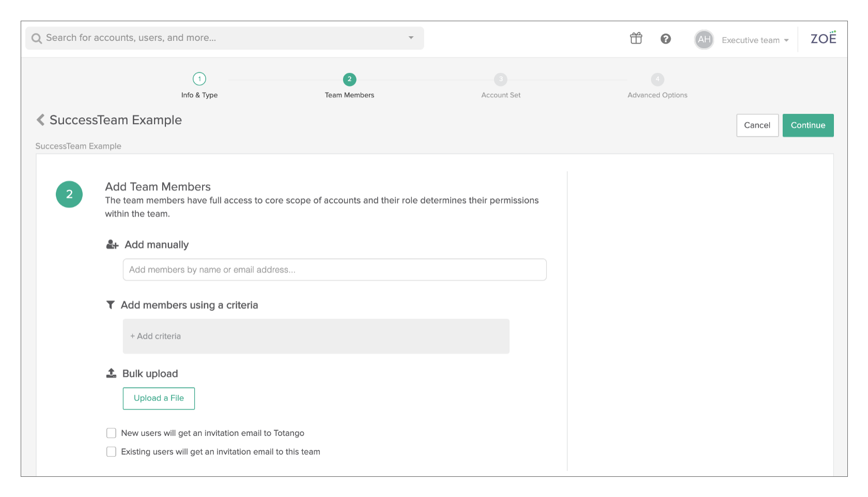
Task: Open the gift box icon
Action: pyautogui.click(x=636, y=38)
